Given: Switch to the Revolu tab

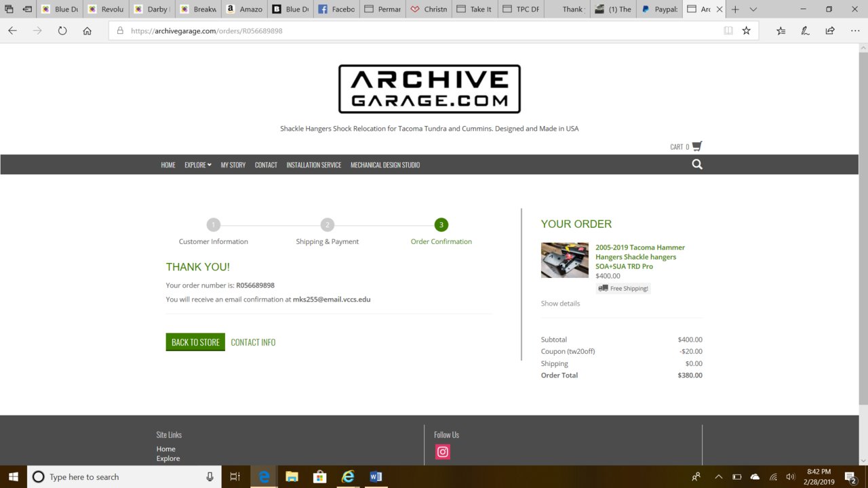Looking at the screenshot, I should (105, 9).
